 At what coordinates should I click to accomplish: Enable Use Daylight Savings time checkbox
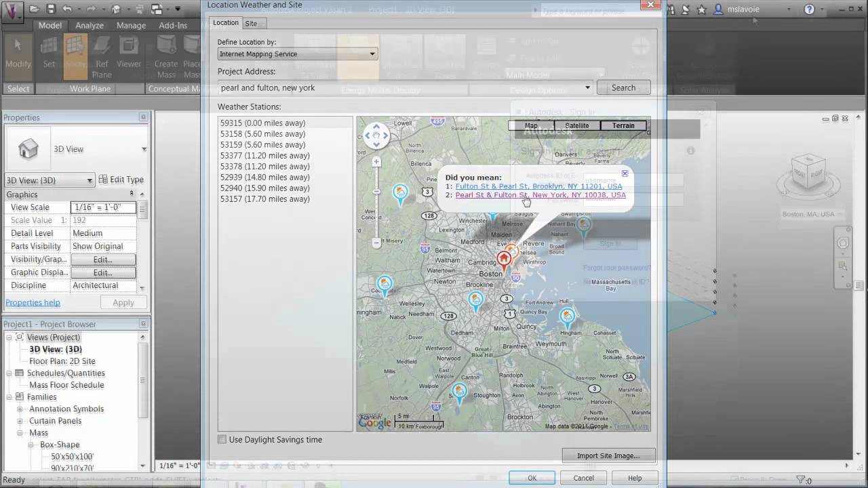pyautogui.click(x=222, y=439)
